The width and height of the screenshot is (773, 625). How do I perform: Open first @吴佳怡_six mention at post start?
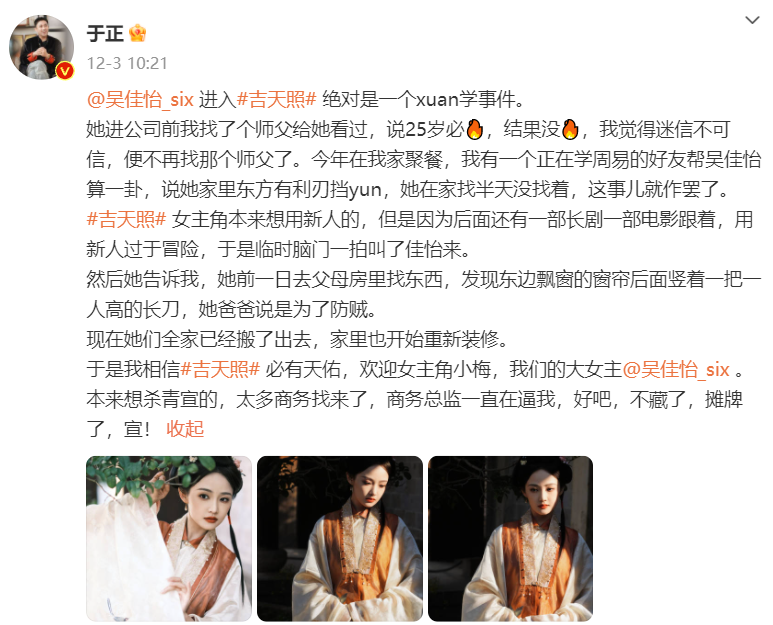click(x=140, y=100)
